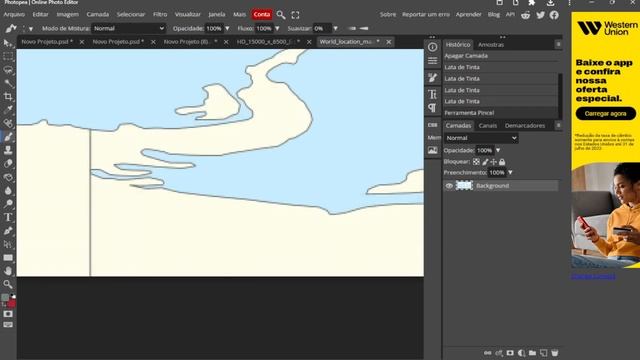
Task: Select the Move tool
Action: click(8, 43)
